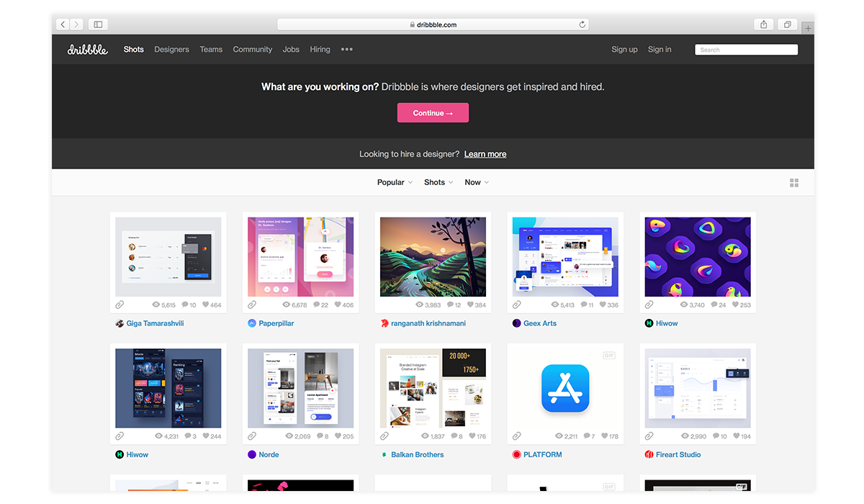Screen dimensions: 864x504
Task: Open the Shots filter dropdown
Action: 438,183
